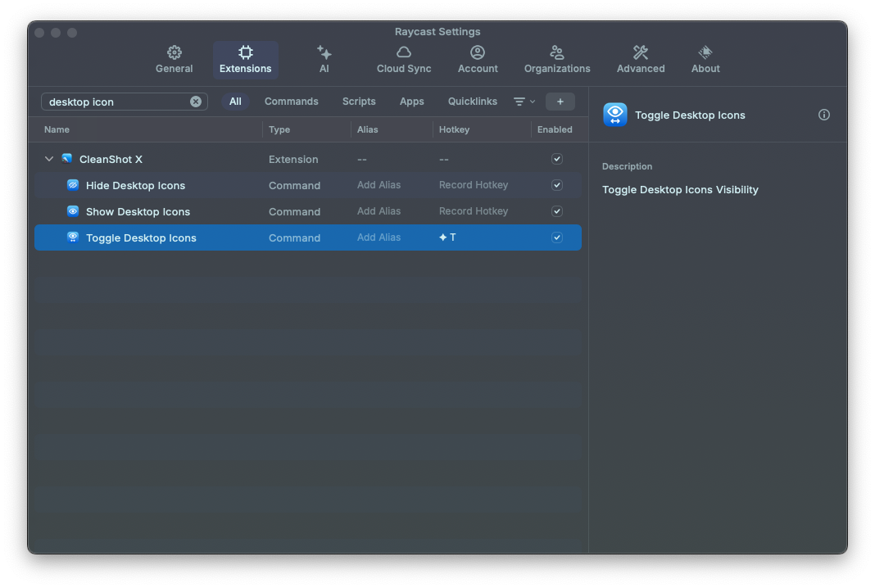875x588 pixels.
Task: Click the Hotkey column header
Action: pos(454,129)
